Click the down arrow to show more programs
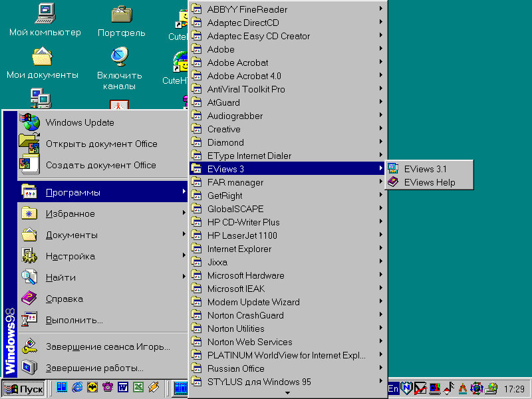Image resolution: width=532 pixels, height=399 pixels. (288, 393)
